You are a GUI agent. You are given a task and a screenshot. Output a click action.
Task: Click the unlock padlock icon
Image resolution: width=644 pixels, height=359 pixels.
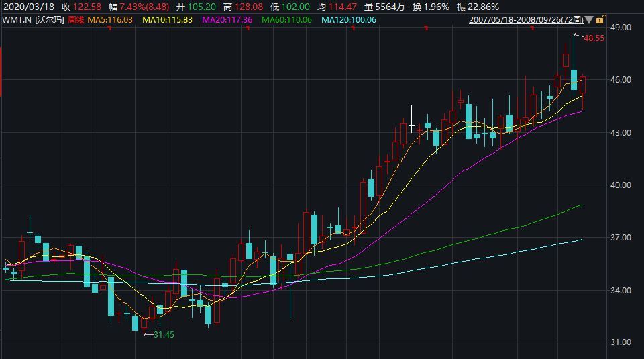click(600, 19)
